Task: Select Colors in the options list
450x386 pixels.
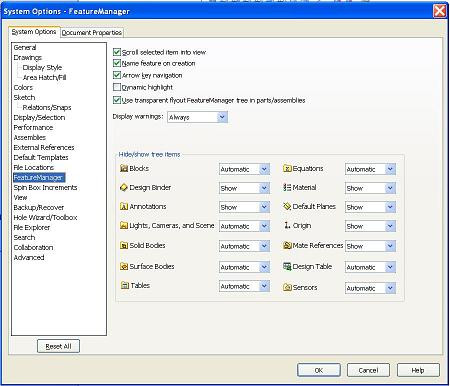Action: (23, 87)
